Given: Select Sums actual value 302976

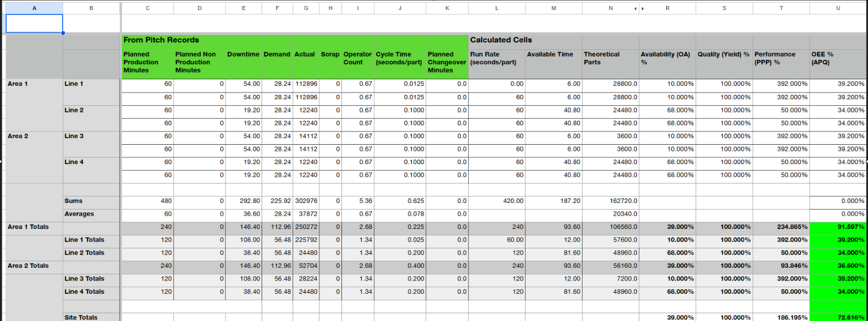Looking at the screenshot, I should click(306, 201).
